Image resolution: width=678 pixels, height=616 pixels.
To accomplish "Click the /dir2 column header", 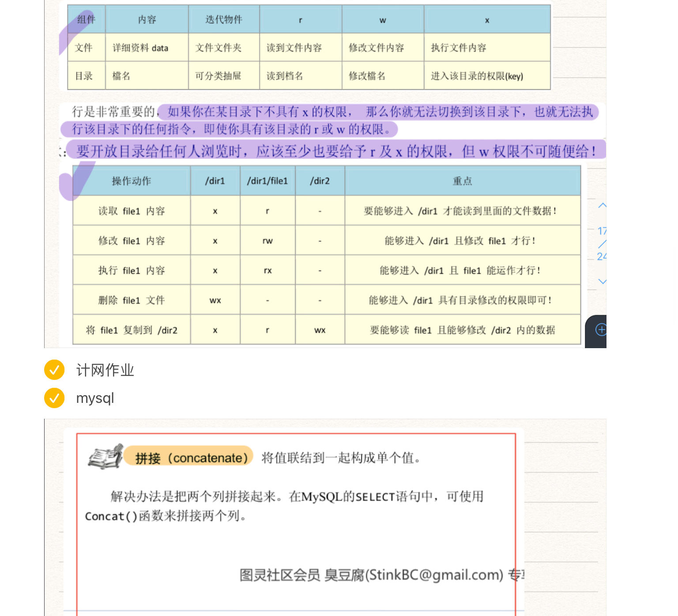I will click(320, 181).
